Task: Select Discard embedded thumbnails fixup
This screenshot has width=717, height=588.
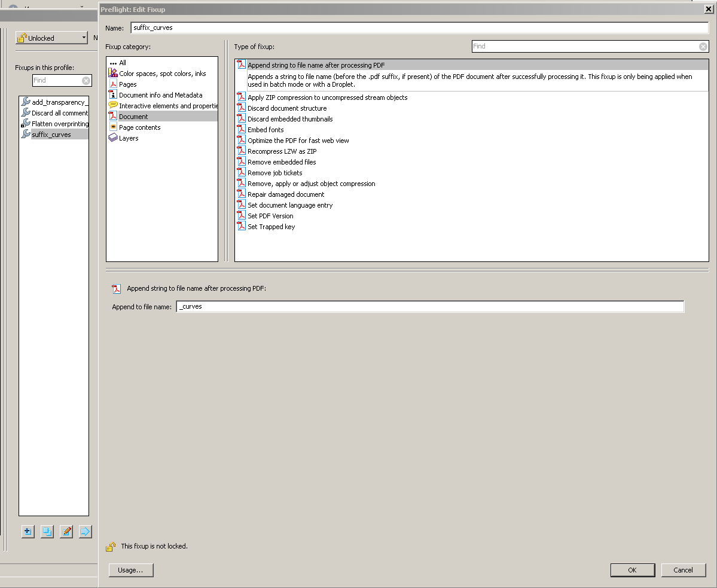Action: 472,119
